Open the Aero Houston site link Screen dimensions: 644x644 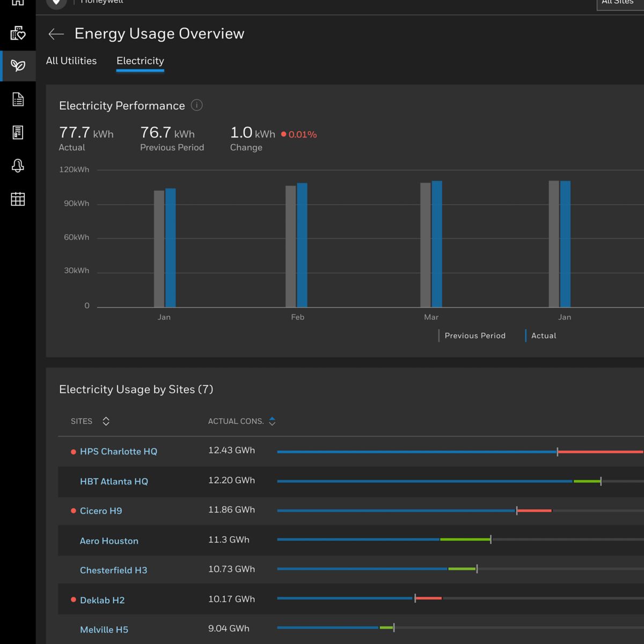(x=109, y=541)
